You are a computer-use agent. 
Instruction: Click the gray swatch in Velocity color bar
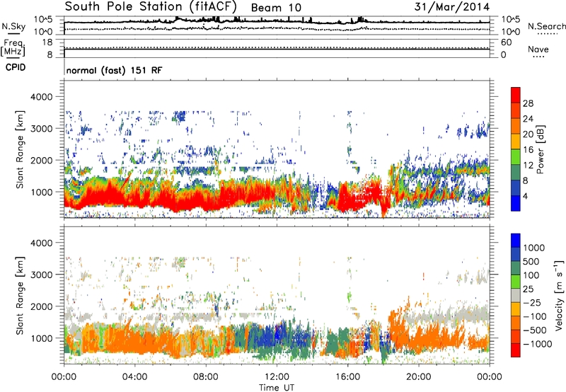pyautogui.click(x=516, y=295)
